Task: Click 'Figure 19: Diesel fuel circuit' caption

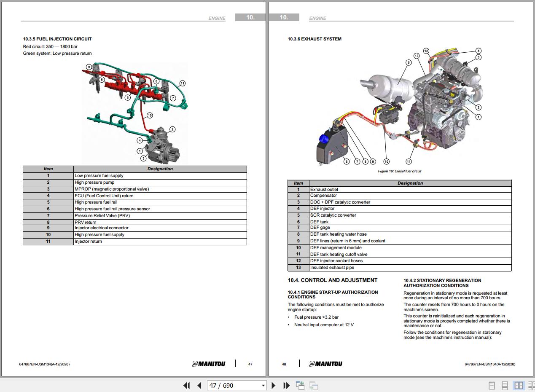Action: [x=399, y=171]
